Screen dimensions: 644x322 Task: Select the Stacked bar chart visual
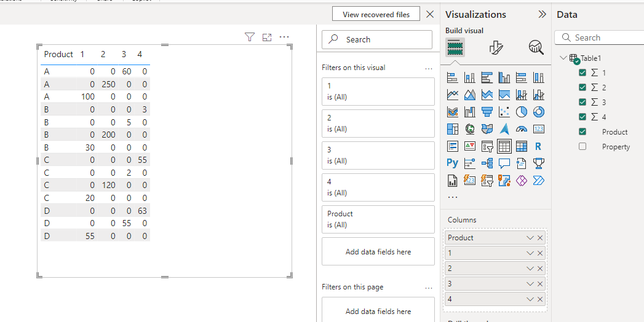453,77
